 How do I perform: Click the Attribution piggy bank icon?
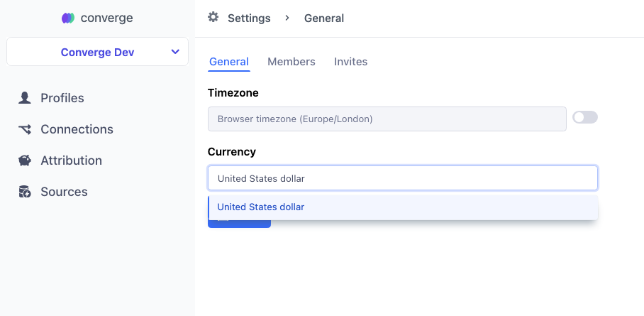tap(25, 160)
